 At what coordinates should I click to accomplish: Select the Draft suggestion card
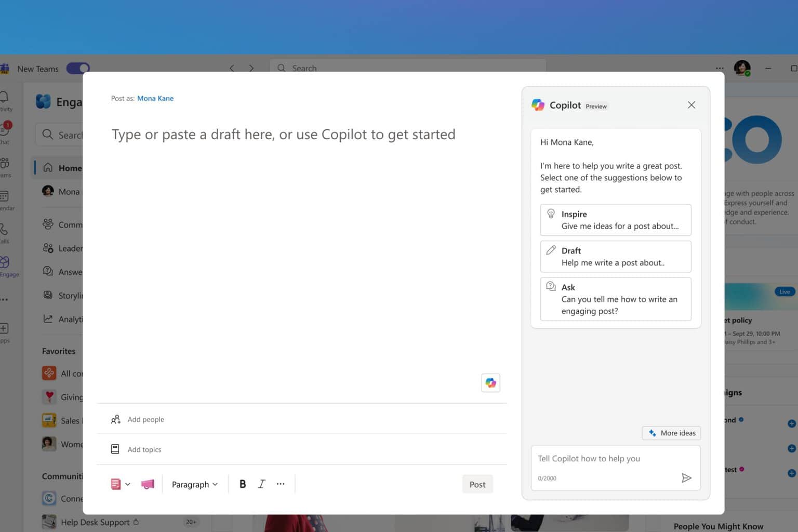coord(616,257)
